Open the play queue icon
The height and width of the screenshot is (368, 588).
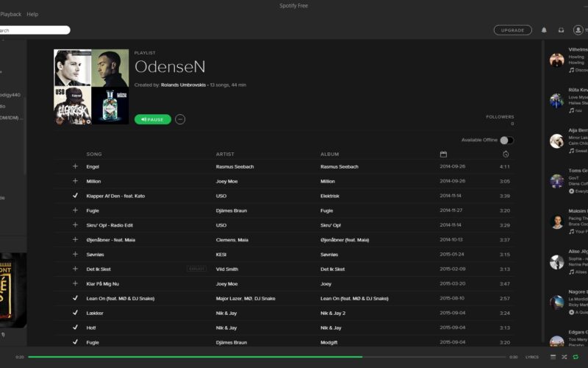[x=553, y=357]
